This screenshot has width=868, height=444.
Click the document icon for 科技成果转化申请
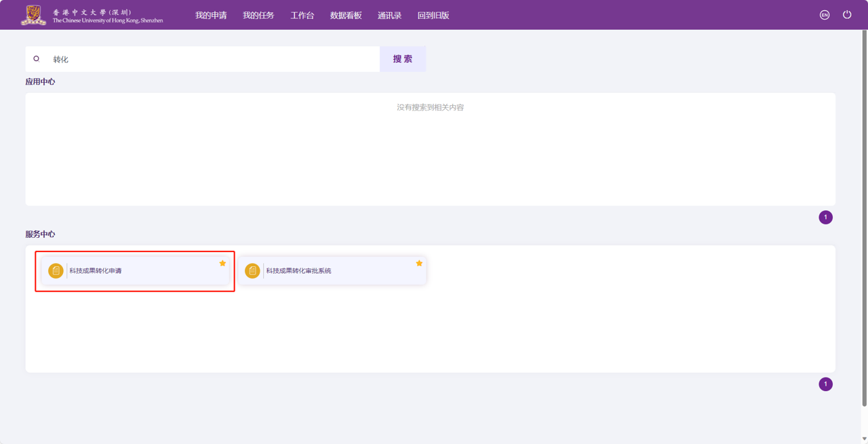coord(56,270)
